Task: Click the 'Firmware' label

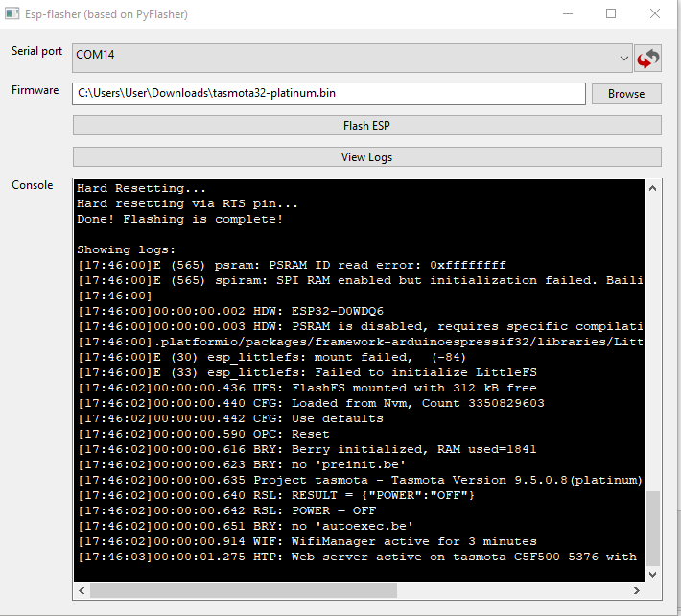Action: (35, 90)
